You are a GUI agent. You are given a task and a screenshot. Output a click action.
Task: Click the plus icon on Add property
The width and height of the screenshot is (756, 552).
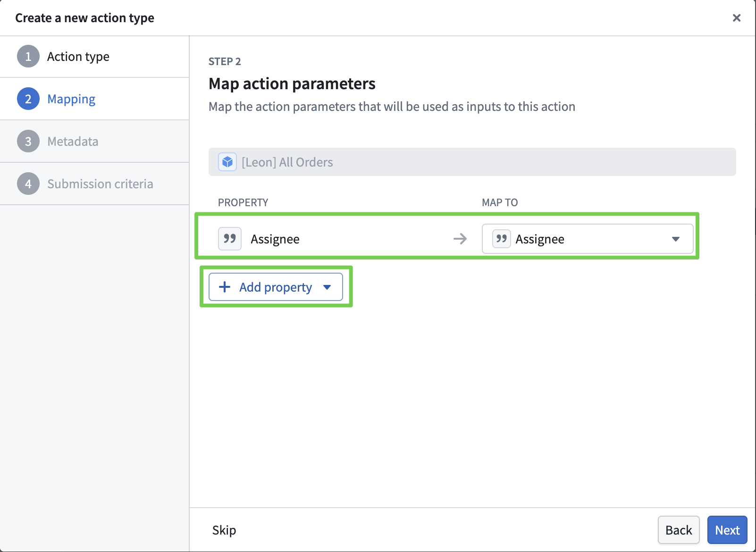pyautogui.click(x=225, y=287)
